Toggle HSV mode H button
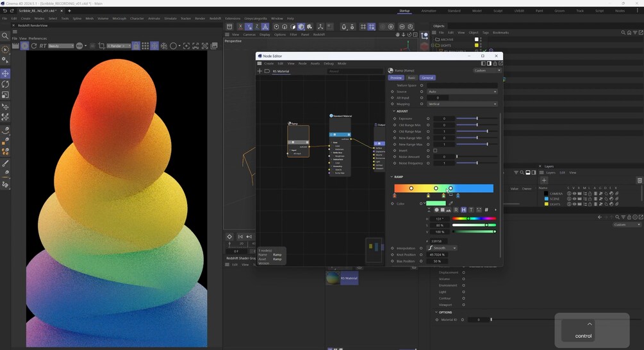 (463, 210)
